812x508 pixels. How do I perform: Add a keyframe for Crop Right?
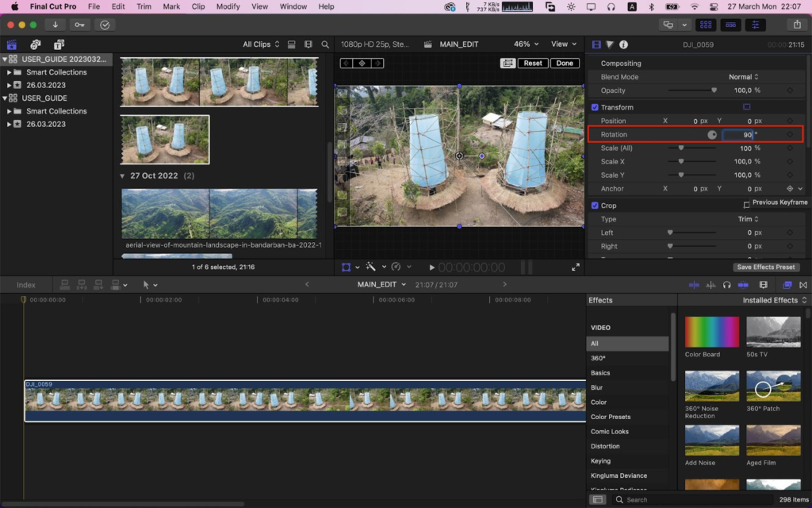point(790,246)
